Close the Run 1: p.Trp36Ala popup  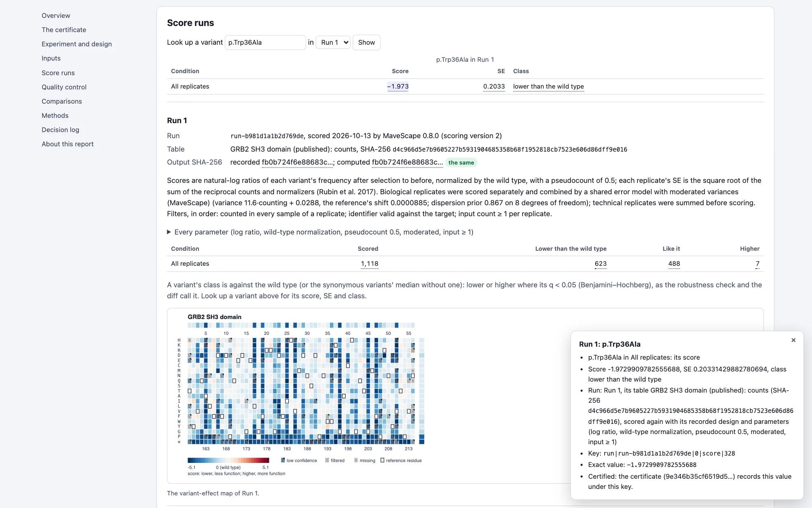pyautogui.click(x=793, y=340)
